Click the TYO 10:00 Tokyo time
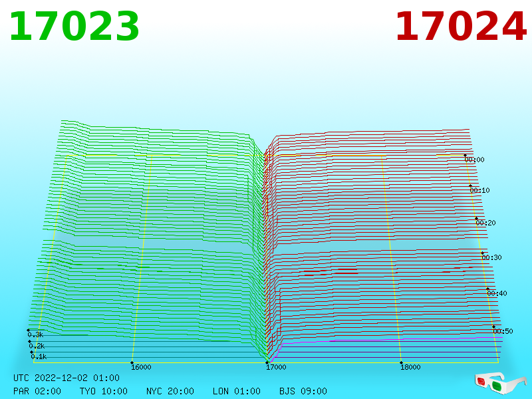The height and width of the screenshot is (399, 532). tap(104, 391)
